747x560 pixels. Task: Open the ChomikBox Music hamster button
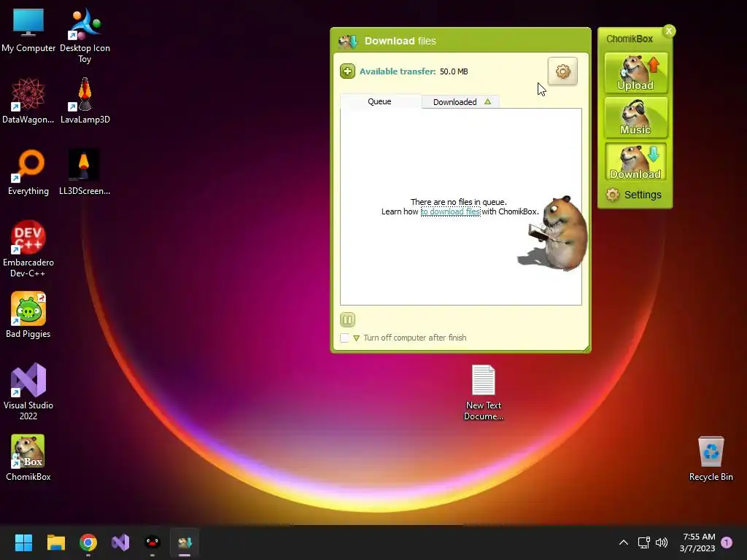[x=635, y=117]
